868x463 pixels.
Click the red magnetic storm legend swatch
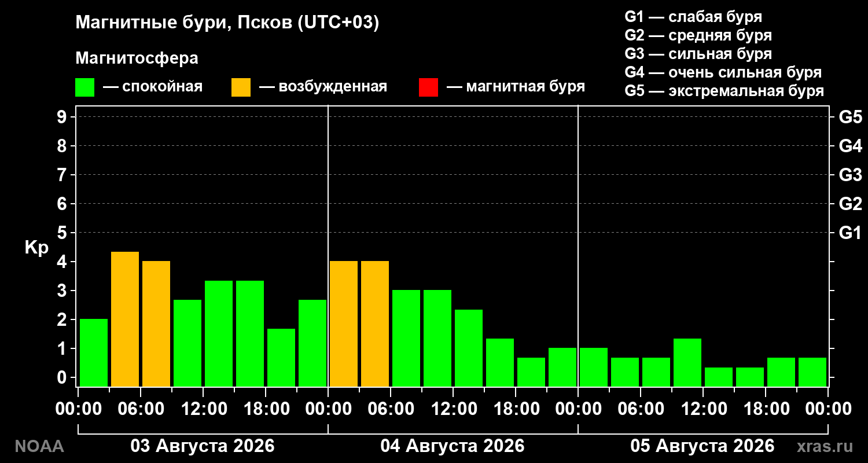coord(428,87)
